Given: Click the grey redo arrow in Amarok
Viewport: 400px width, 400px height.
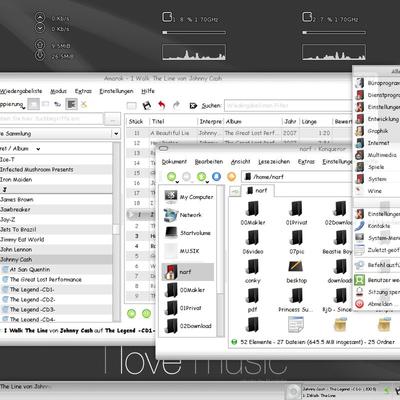Looking at the screenshot, I should click(176, 105).
